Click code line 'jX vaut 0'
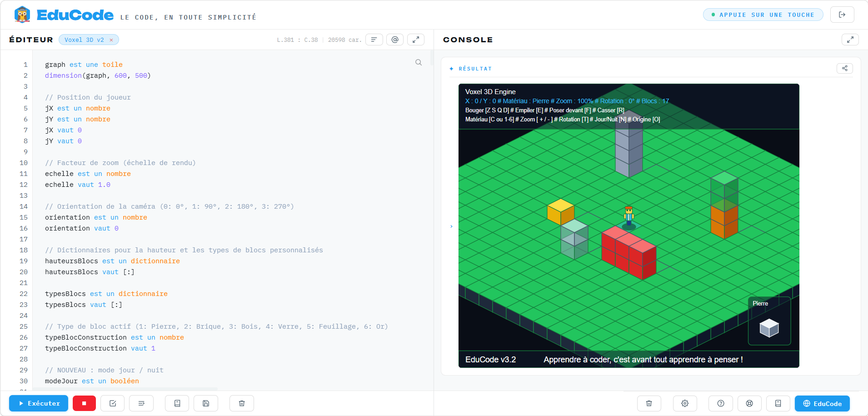868x416 pixels. point(63,130)
